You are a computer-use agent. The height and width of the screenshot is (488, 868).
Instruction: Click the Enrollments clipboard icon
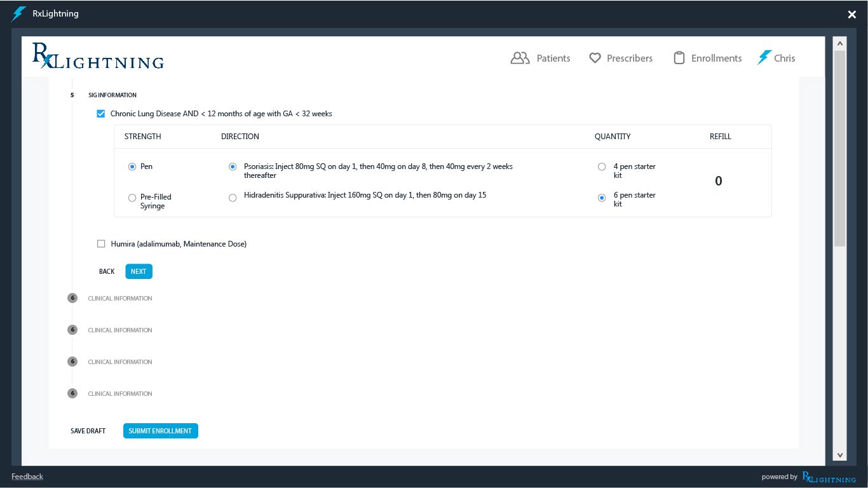[679, 58]
